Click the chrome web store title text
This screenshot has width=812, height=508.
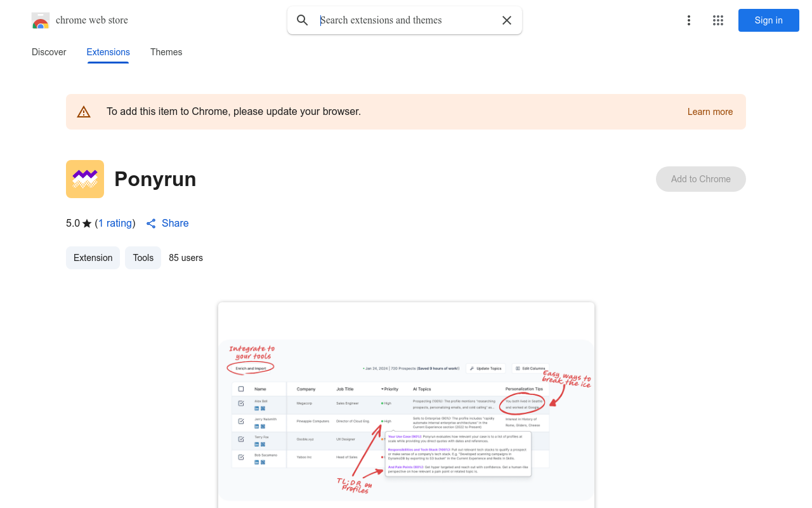click(x=92, y=20)
